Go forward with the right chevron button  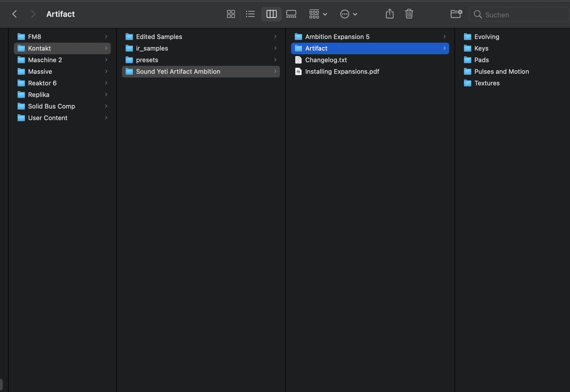(33, 14)
